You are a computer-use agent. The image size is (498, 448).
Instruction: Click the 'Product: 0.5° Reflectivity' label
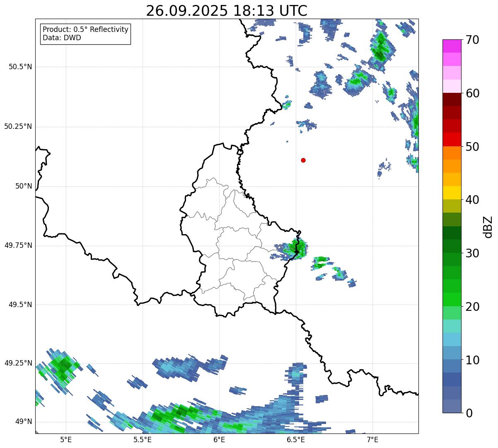tap(85, 30)
